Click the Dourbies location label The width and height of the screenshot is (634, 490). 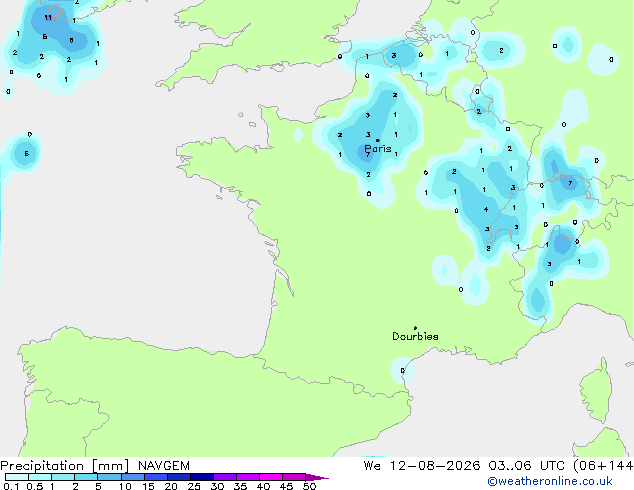click(415, 336)
